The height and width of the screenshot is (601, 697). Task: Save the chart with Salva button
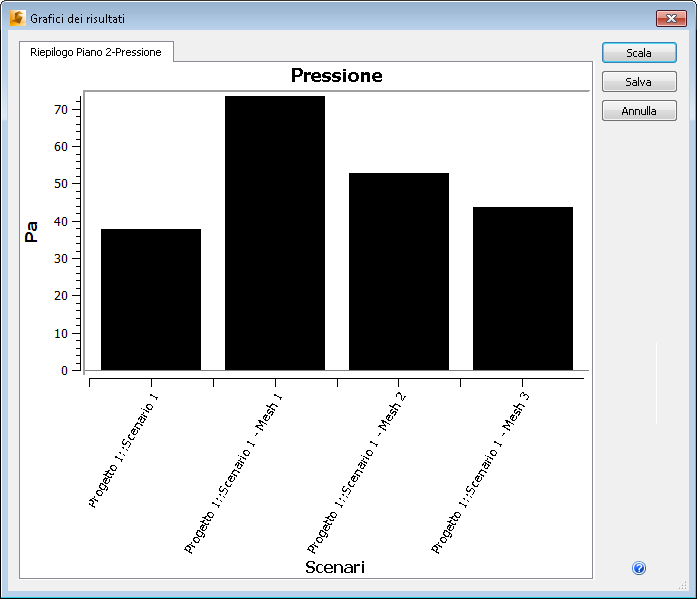pyautogui.click(x=639, y=82)
